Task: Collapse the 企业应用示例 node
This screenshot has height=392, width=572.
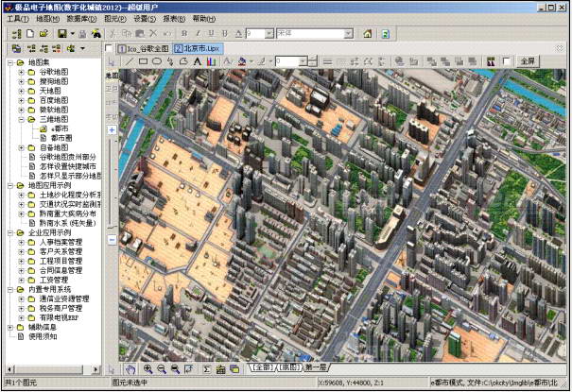Action: (10, 232)
